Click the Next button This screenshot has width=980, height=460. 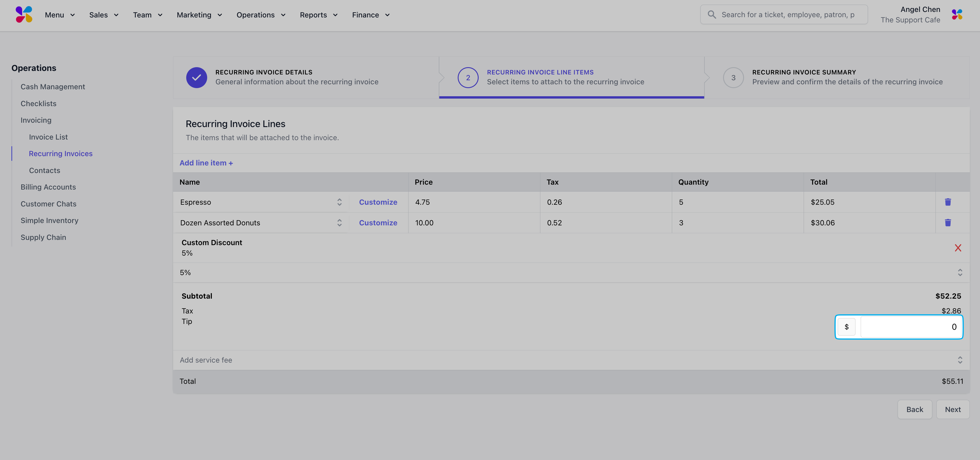tap(952, 409)
